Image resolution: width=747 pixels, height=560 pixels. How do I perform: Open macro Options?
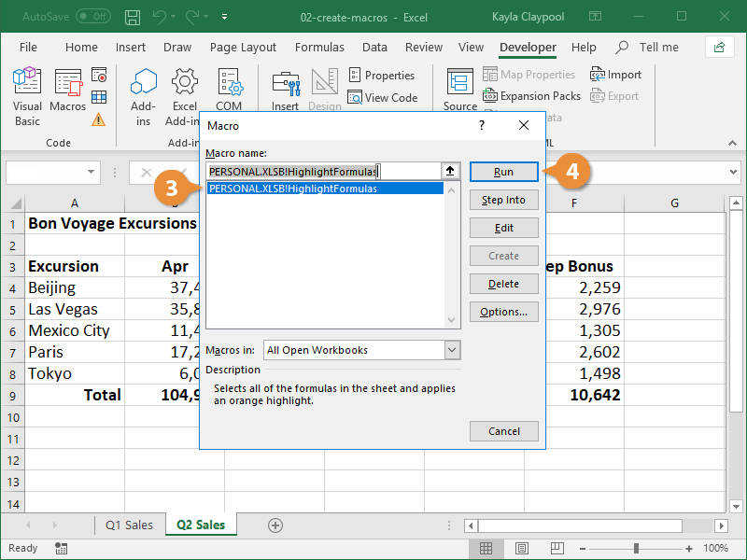point(504,312)
